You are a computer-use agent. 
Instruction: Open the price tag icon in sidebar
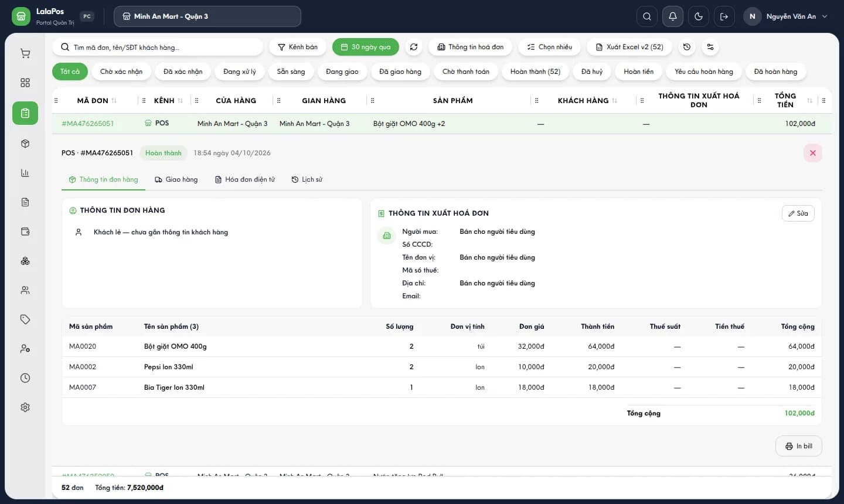click(x=25, y=319)
